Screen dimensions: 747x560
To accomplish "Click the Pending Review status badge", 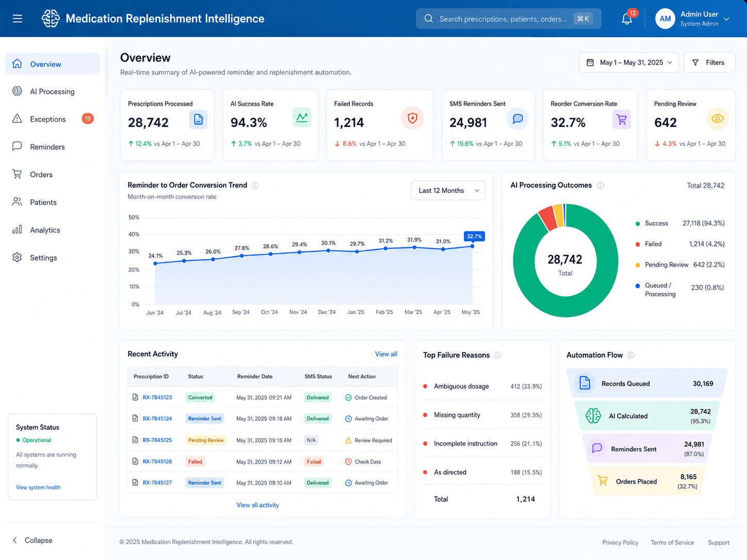I will click(x=206, y=440).
